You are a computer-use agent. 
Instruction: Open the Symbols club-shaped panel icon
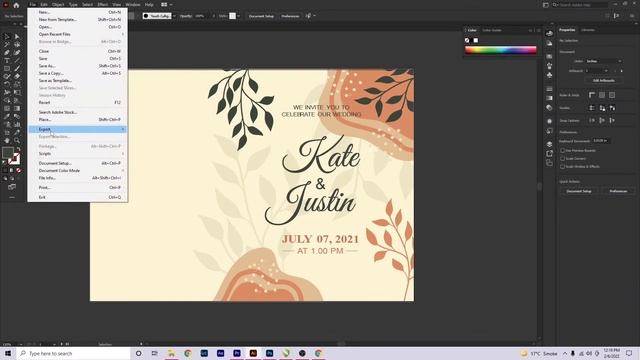(x=549, y=75)
